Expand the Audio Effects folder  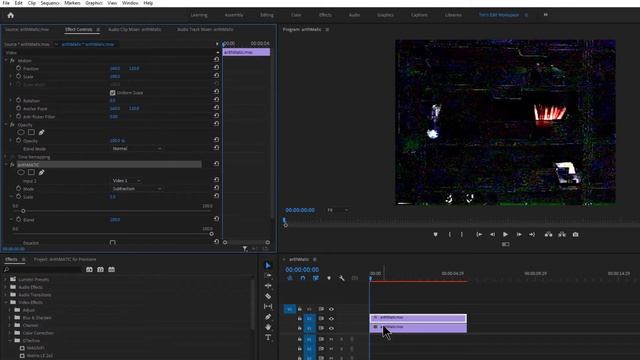pyautogui.click(x=6, y=287)
